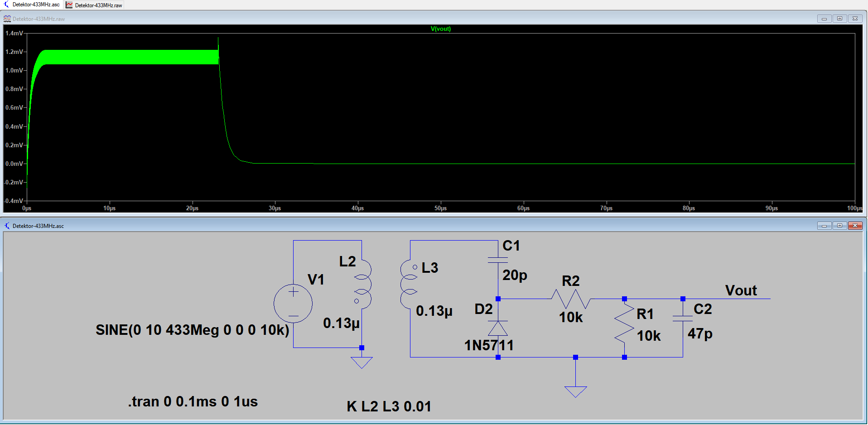
Task: Click the C1 reference label
Action: click(x=511, y=246)
